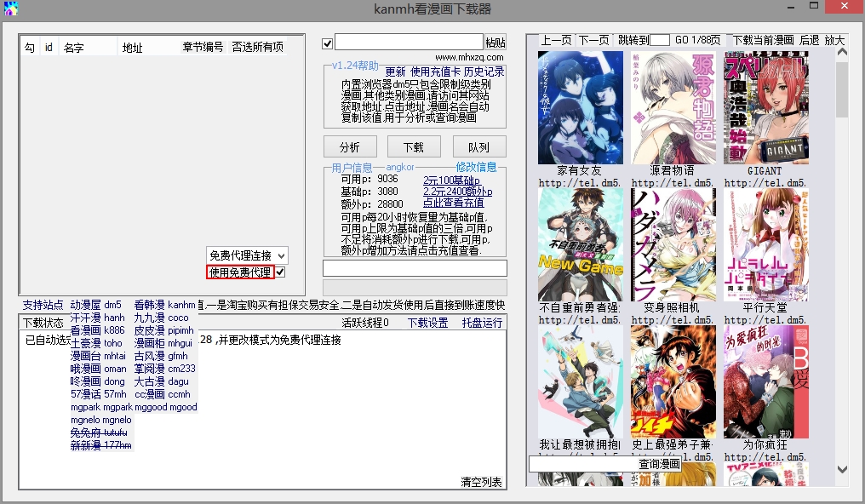
Task: Click the 查询漫画 search button
Action: [x=659, y=464]
